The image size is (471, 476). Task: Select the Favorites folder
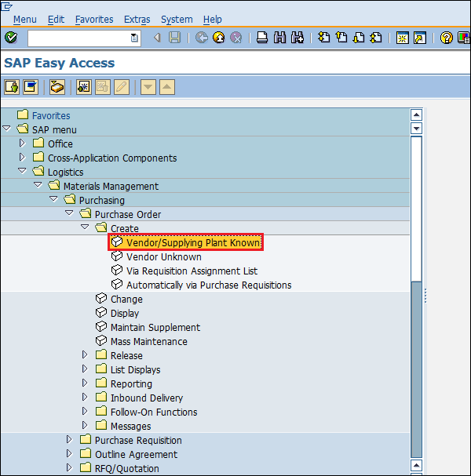51,115
